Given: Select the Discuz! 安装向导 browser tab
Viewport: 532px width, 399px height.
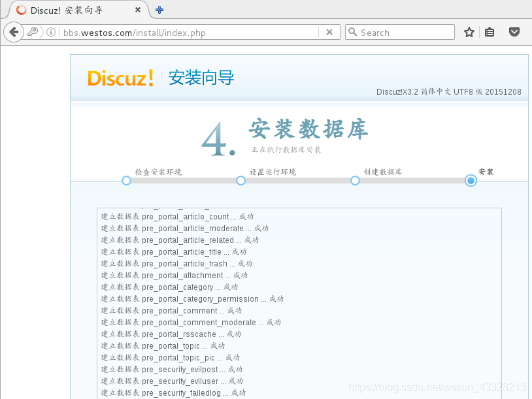Looking at the screenshot, I should [78, 10].
